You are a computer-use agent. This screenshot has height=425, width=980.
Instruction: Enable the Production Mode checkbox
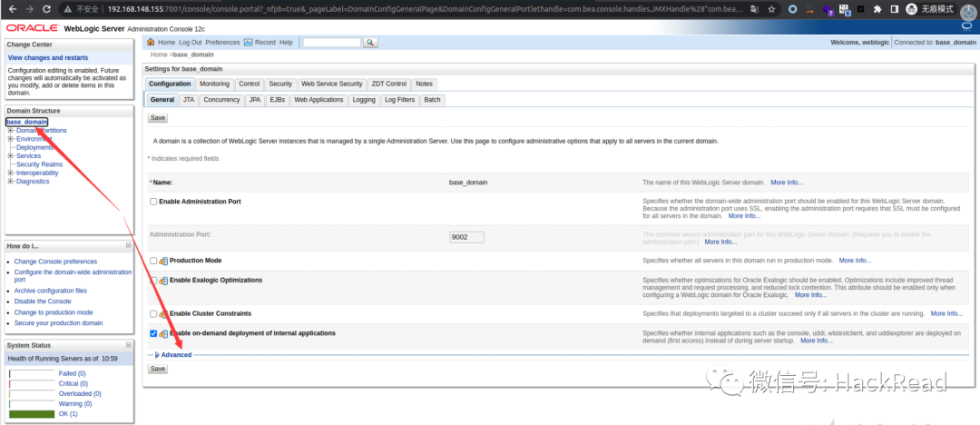pos(153,261)
